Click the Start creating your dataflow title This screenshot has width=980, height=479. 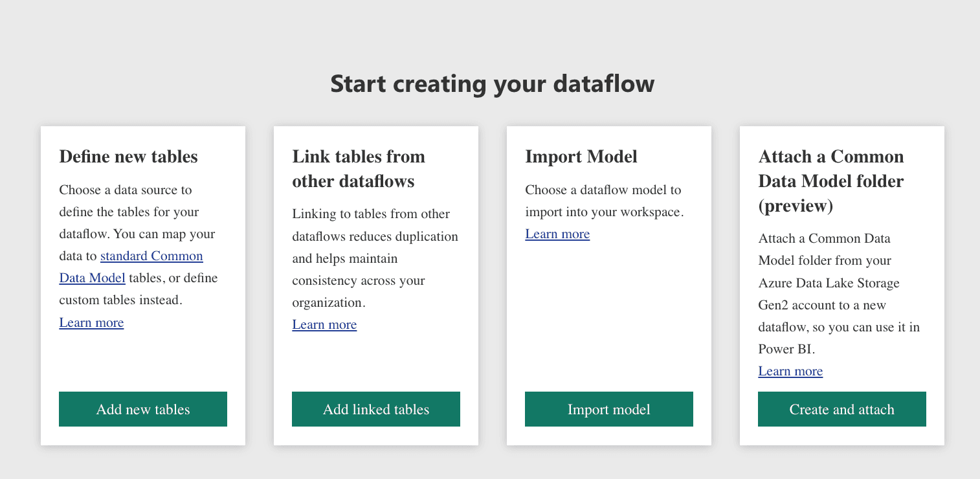click(493, 84)
